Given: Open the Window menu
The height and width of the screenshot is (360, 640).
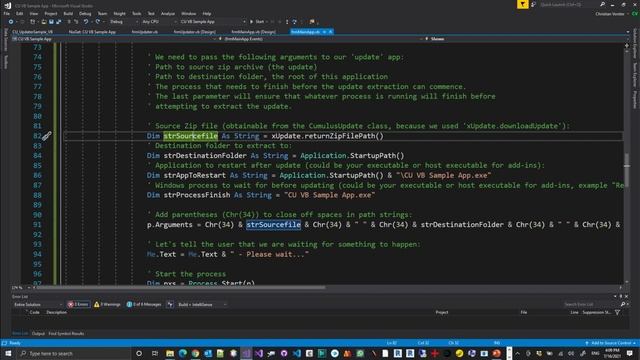Looking at the screenshot, I should 189,13.
